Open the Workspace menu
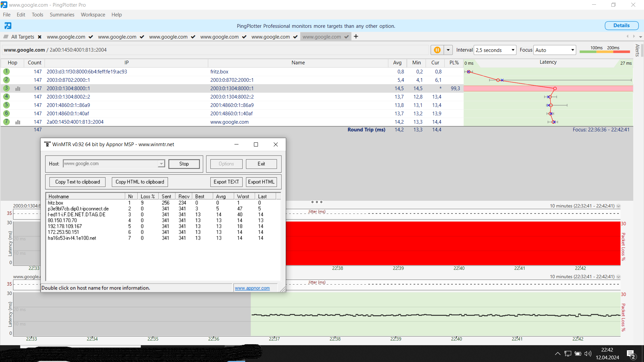This screenshot has height=362, width=644. tap(93, 15)
